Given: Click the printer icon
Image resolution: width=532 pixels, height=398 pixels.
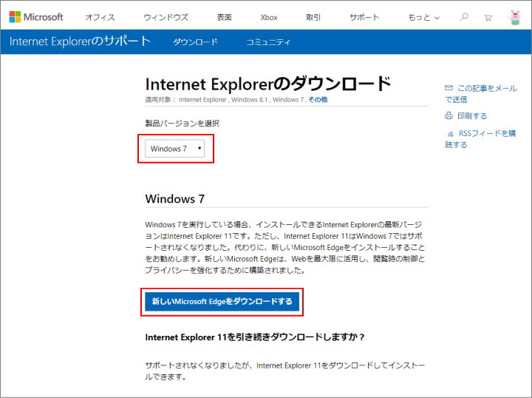Looking at the screenshot, I should click(449, 116).
